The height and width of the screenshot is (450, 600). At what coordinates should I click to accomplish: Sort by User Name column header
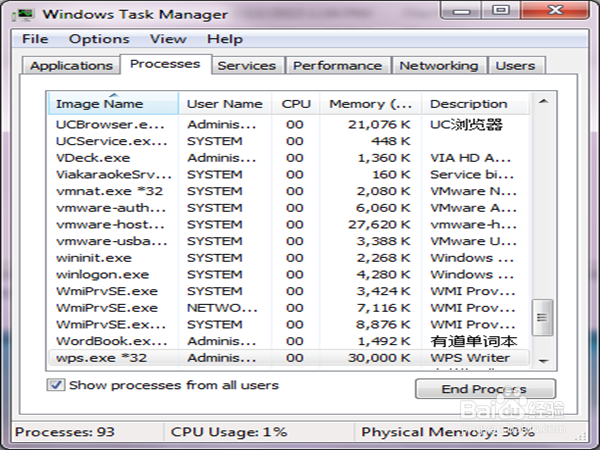[x=225, y=103]
